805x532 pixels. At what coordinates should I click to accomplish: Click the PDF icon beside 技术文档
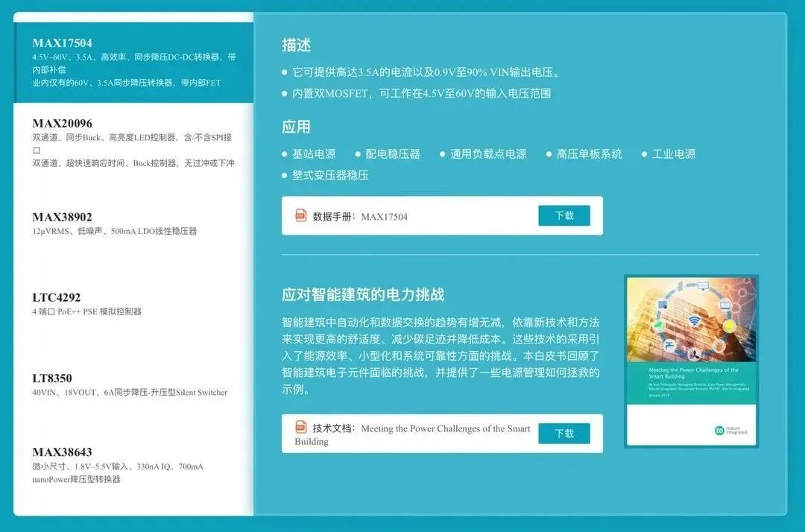point(301,427)
